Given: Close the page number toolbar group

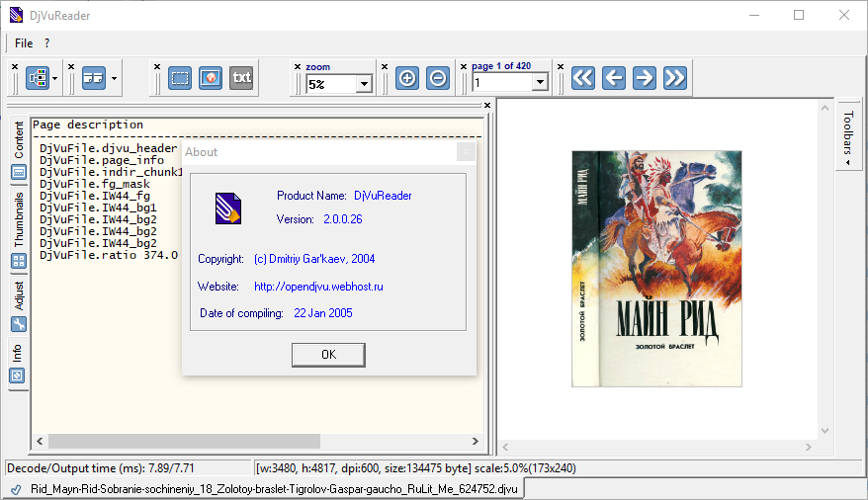Looking at the screenshot, I should (x=464, y=67).
